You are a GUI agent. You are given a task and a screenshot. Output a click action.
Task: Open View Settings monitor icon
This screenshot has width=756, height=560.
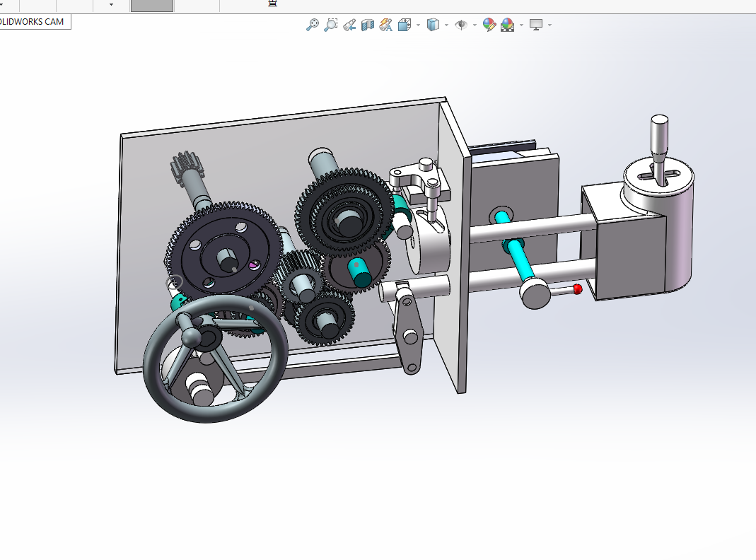(535, 25)
